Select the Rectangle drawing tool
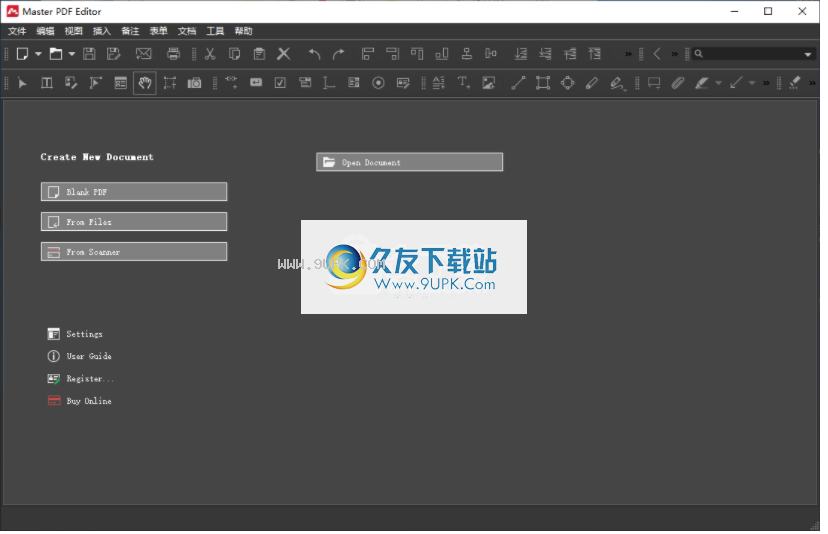Viewport: 828px width, 534px height. (x=543, y=83)
